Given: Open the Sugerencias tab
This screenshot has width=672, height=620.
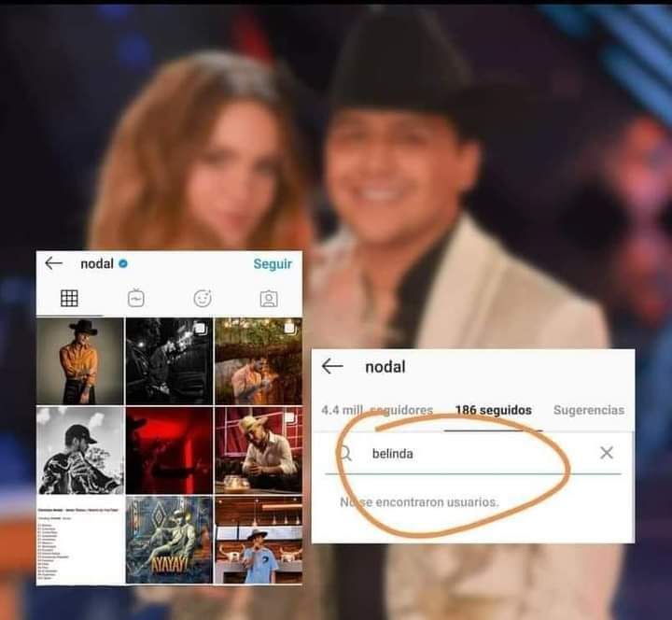Looking at the screenshot, I should 589,410.
